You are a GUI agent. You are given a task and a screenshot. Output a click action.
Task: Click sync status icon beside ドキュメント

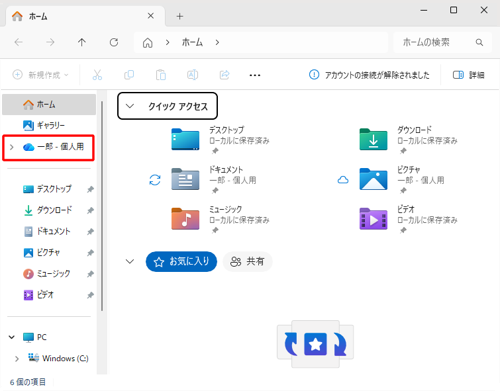(155, 180)
